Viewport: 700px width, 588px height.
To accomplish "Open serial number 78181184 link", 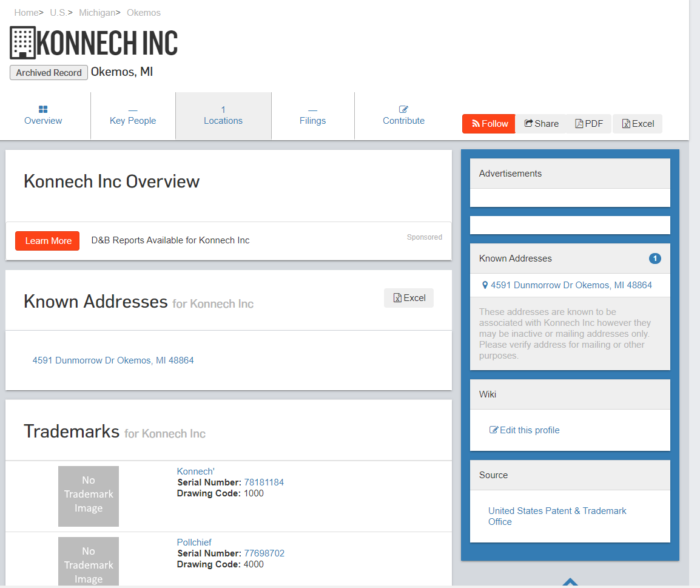I will point(264,482).
